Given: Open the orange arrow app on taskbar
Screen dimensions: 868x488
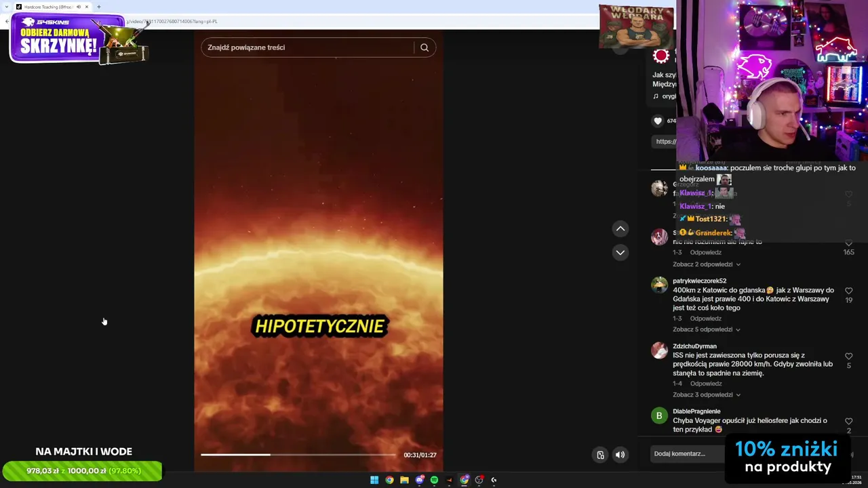Looking at the screenshot, I should (x=449, y=480).
